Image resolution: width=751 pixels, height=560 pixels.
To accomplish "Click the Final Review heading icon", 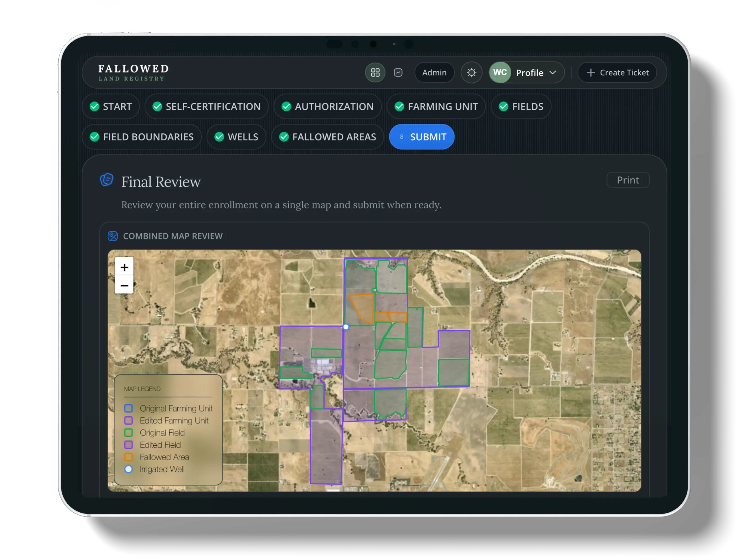I will (107, 180).
